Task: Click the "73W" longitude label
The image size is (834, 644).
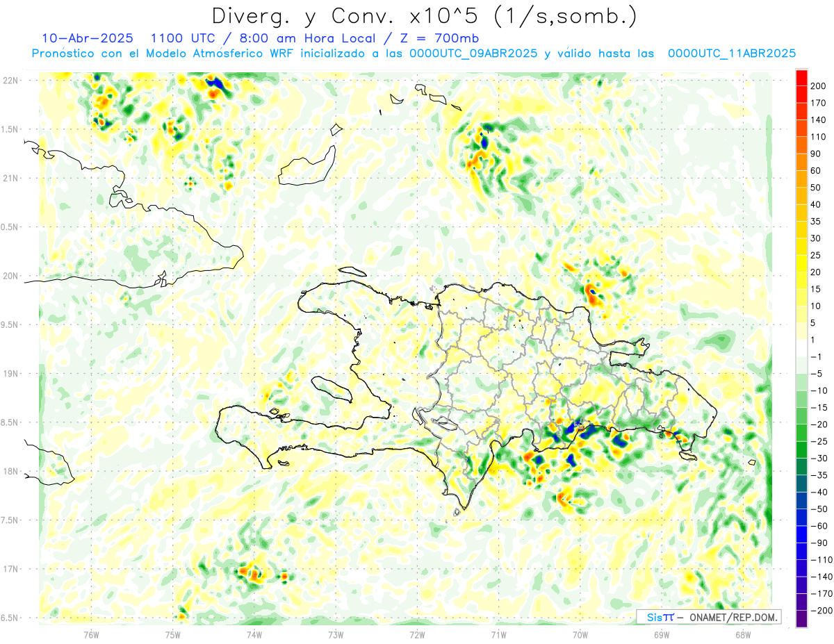Action: pos(336,634)
